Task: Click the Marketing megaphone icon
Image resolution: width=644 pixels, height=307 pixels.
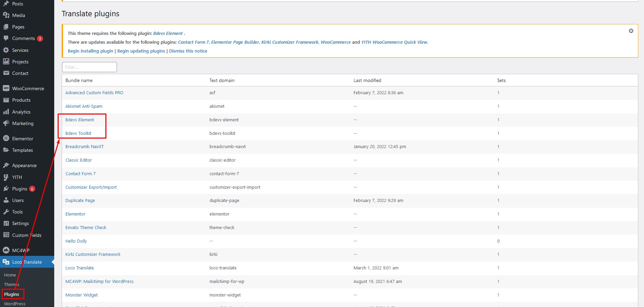Action: [x=6, y=123]
